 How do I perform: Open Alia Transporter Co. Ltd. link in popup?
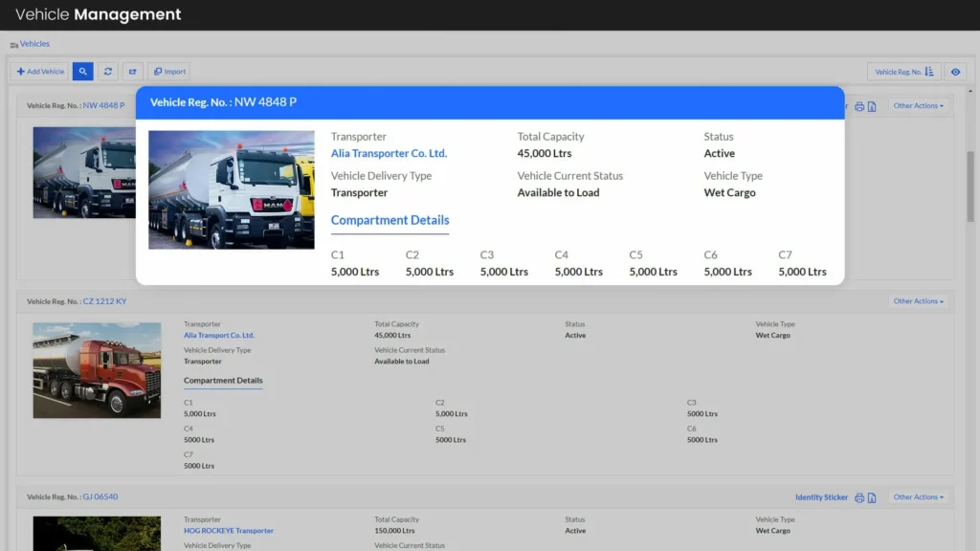[389, 153]
